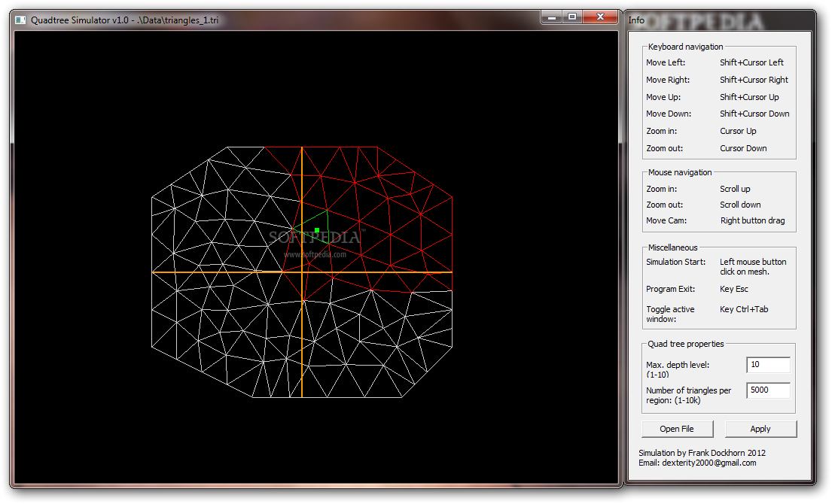The image size is (832, 504).
Task: Click the 'Miscellaneous' group title
Action: pos(673,248)
